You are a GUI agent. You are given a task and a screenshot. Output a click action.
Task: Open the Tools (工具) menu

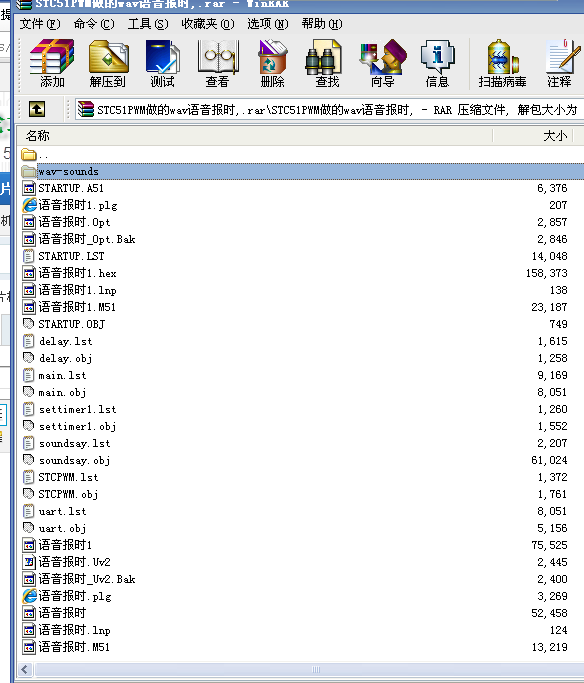pos(148,24)
